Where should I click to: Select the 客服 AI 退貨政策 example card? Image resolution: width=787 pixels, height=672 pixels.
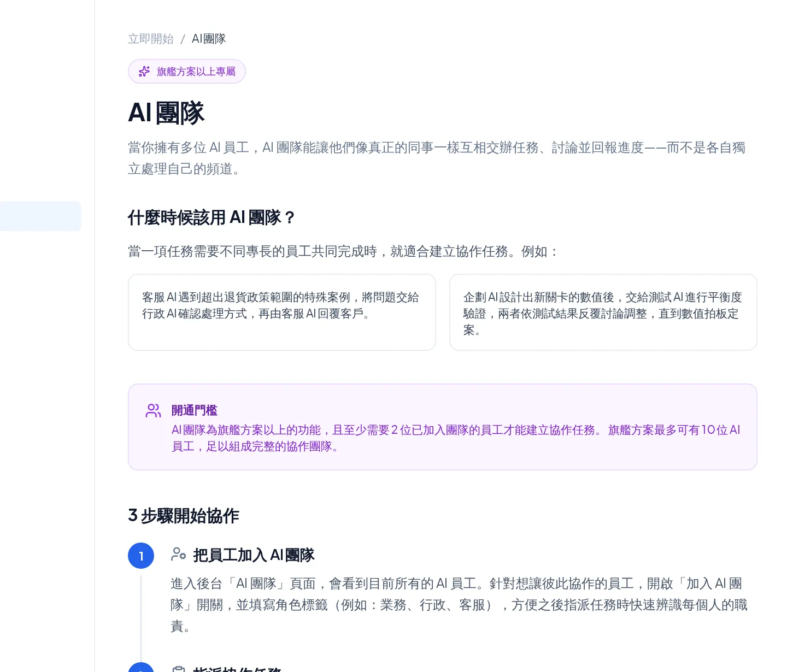click(282, 312)
